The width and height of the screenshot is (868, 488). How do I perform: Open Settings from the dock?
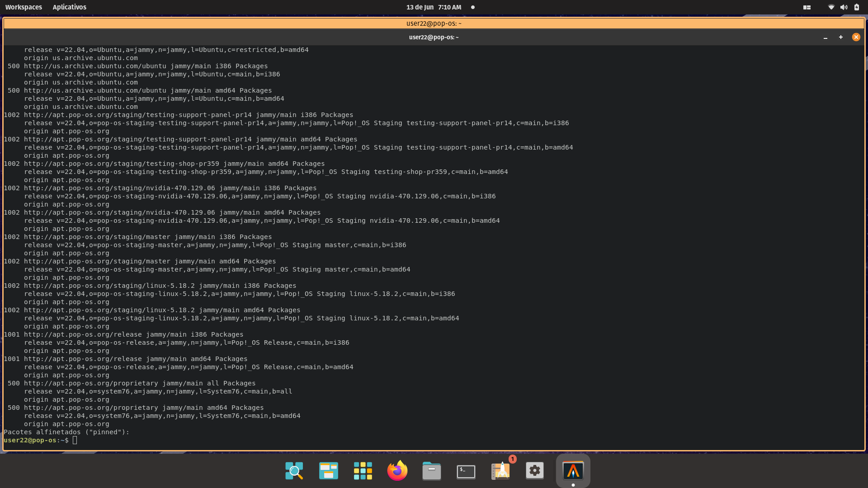click(x=534, y=470)
